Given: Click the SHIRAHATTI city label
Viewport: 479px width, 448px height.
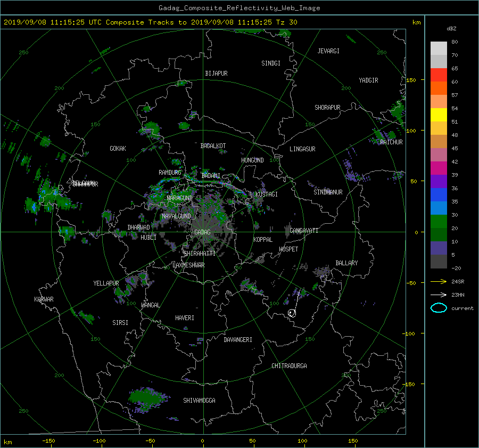Looking at the screenshot, I should (x=200, y=254).
